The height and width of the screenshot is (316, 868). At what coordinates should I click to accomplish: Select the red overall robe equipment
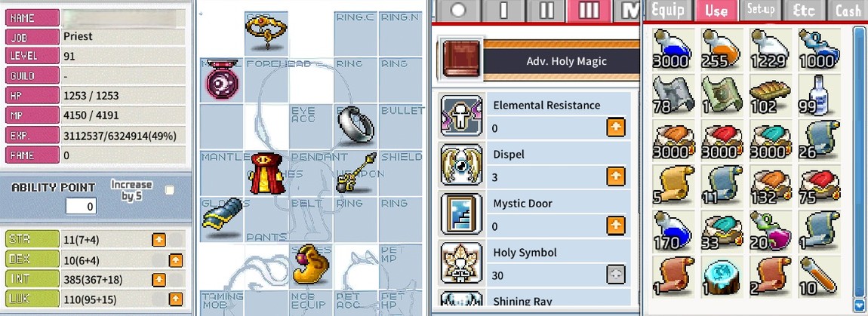pyautogui.click(x=267, y=173)
